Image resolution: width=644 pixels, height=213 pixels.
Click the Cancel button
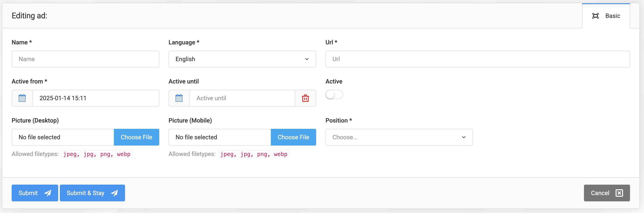(607, 193)
